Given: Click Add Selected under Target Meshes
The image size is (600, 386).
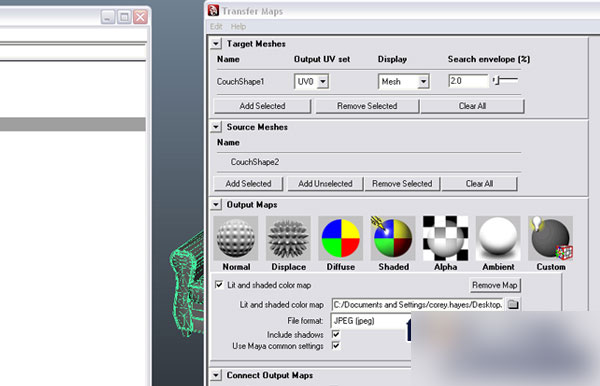Looking at the screenshot, I should pos(262,106).
